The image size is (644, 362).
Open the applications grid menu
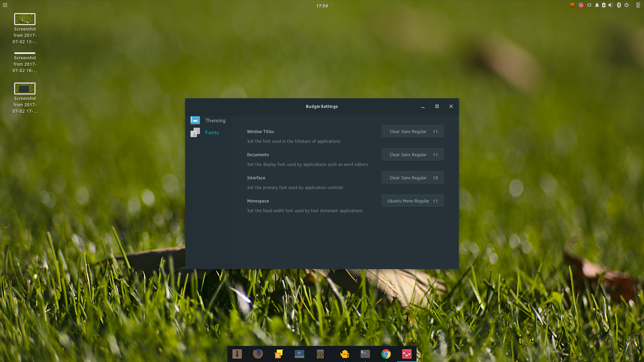click(5, 5)
